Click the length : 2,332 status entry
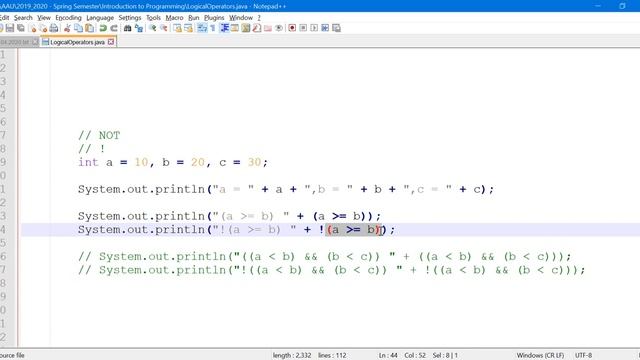The width and height of the screenshot is (640, 360). pos(292,356)
